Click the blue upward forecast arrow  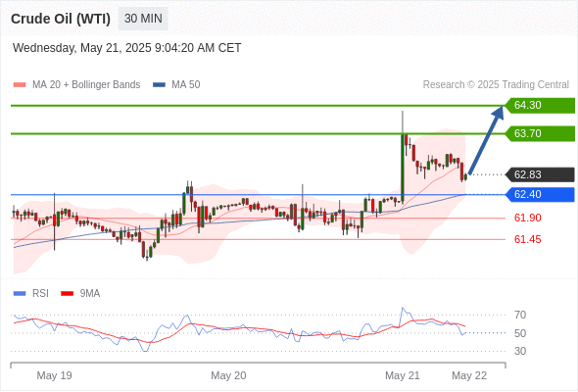click(x=486, y=140)
